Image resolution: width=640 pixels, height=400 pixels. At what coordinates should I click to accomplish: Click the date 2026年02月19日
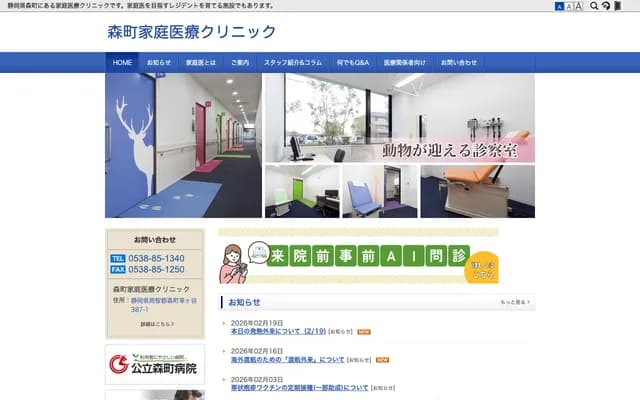click(257, 323)
